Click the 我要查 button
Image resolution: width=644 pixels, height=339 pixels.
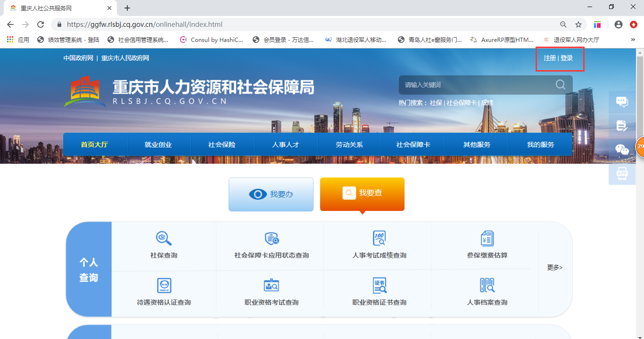pyautogui.click(x=362, y=194)
